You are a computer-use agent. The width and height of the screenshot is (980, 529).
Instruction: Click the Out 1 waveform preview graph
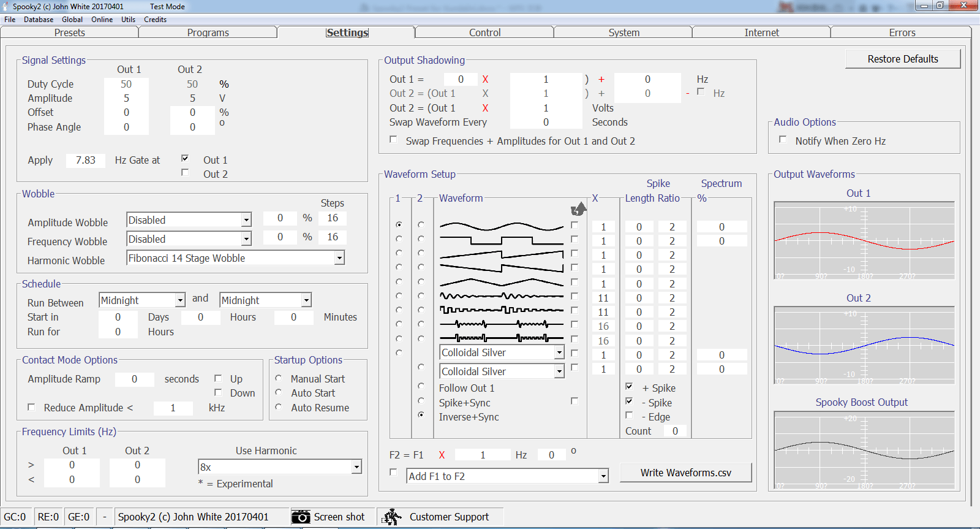point(864,241)
